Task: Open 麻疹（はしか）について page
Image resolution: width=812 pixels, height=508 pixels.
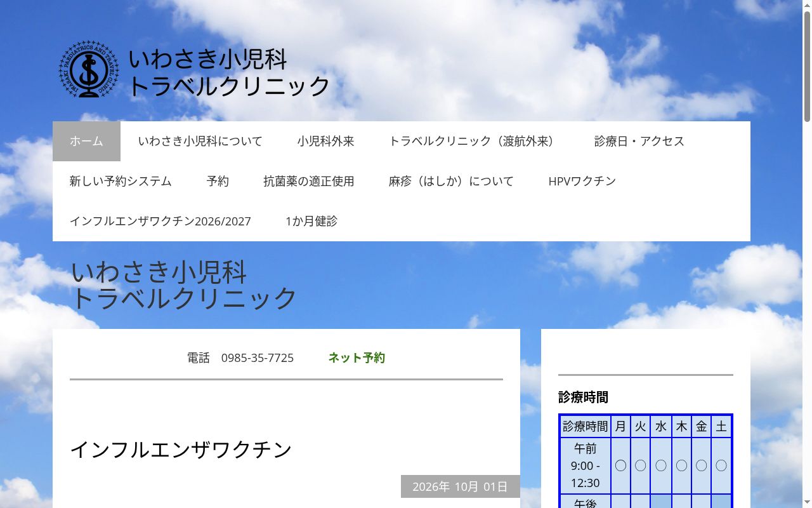Action: click(x=451, y=181)
